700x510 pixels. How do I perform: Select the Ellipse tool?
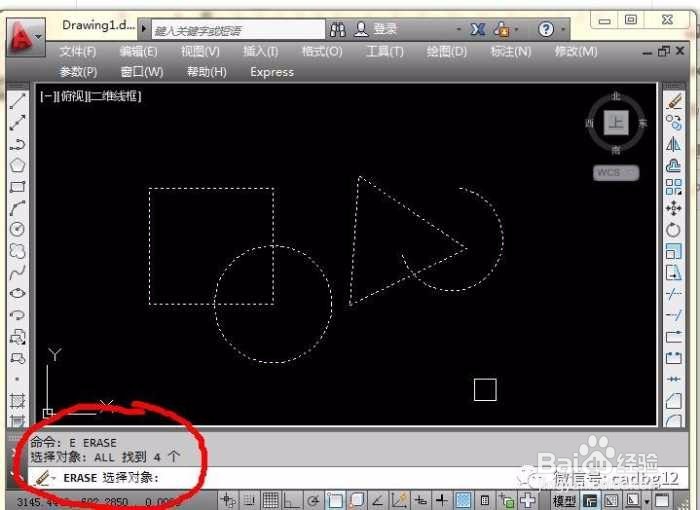[17, 293]
